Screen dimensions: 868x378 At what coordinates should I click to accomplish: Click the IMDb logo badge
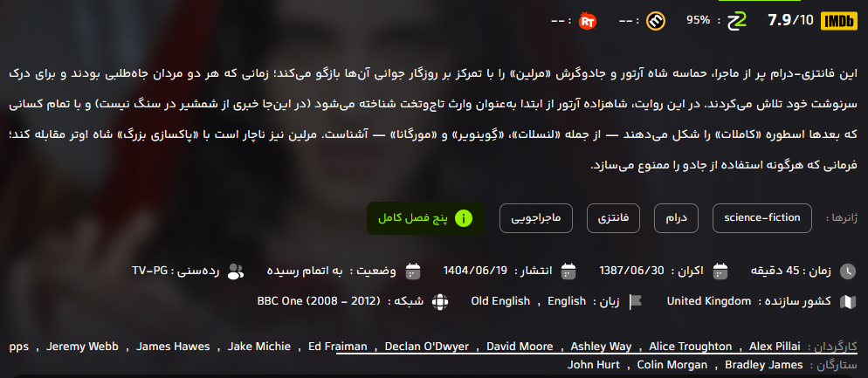click(838, 21)
